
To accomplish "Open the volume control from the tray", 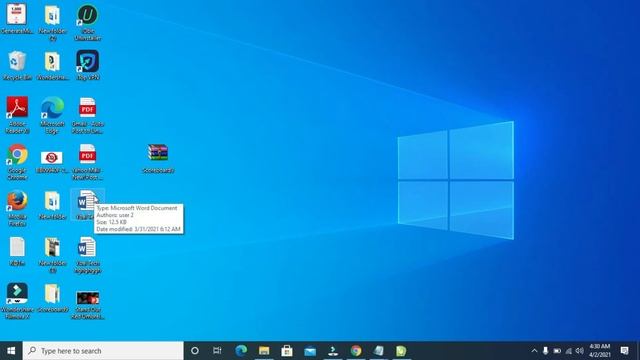I will (580, 351).
